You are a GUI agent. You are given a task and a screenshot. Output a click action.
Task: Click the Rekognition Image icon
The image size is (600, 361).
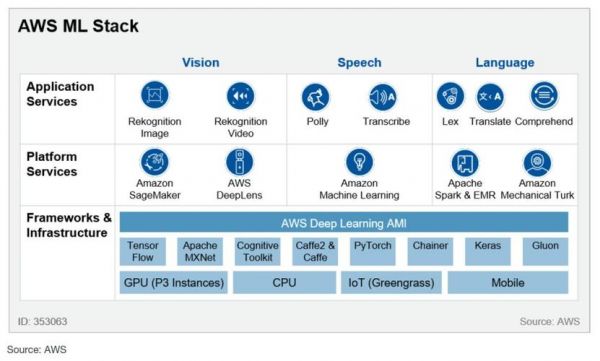coord(155,95)
